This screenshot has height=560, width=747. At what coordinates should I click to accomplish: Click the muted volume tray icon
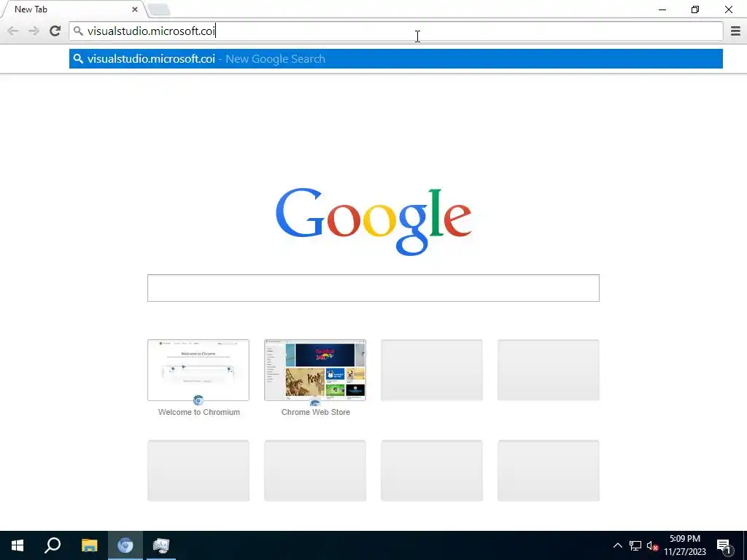tap(652, 545)
